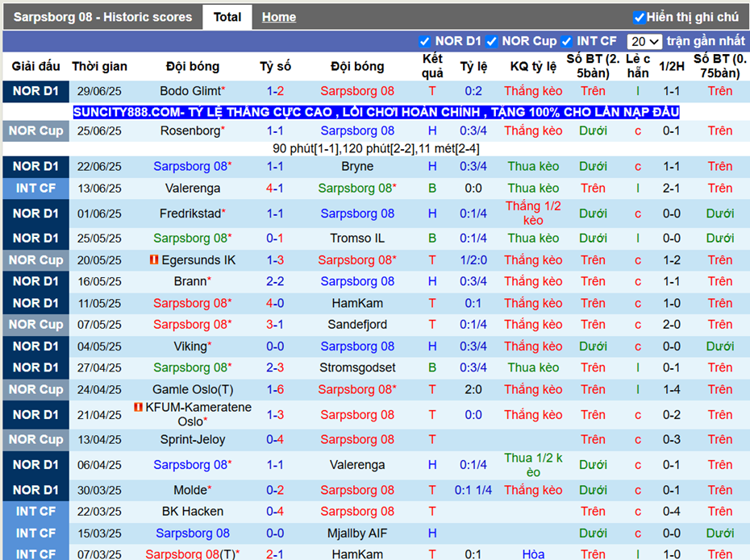Click the date 22/03/25
The image size is (750, 560).
point(99,512)
